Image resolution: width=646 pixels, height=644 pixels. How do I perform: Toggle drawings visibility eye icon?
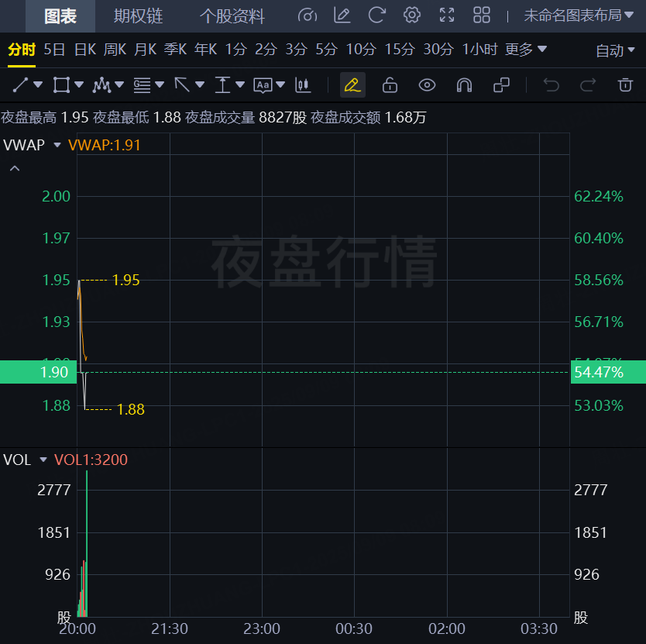click(x=427, y=84)
